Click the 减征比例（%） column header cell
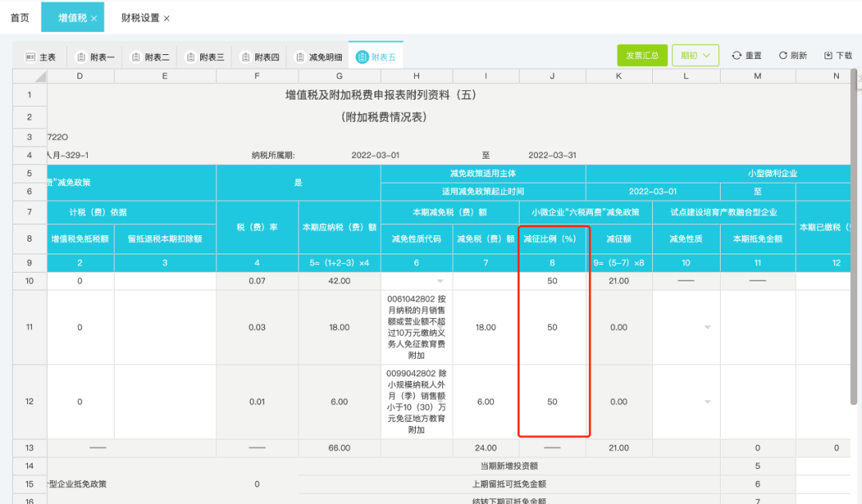 pyautogui.click(x=552, y=238)
